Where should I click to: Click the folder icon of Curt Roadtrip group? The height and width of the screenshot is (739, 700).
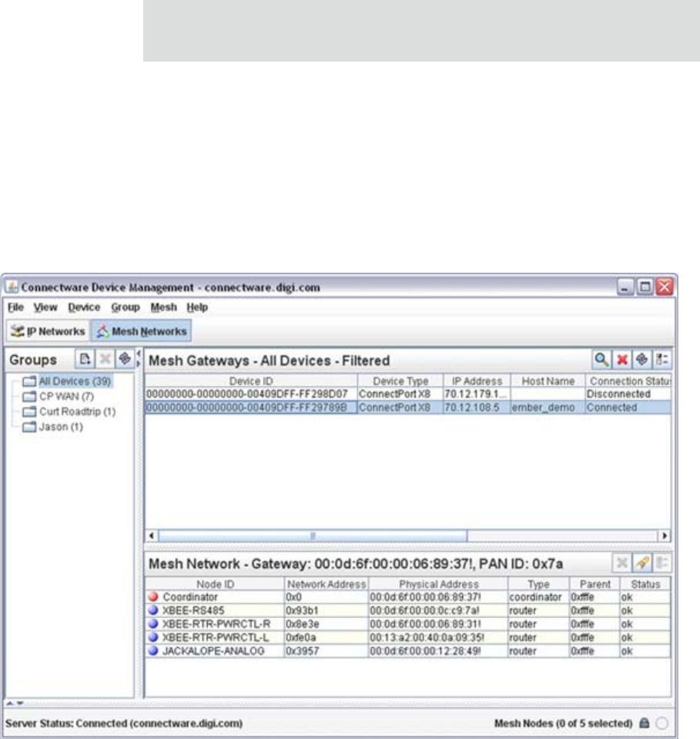coord(29,411)
